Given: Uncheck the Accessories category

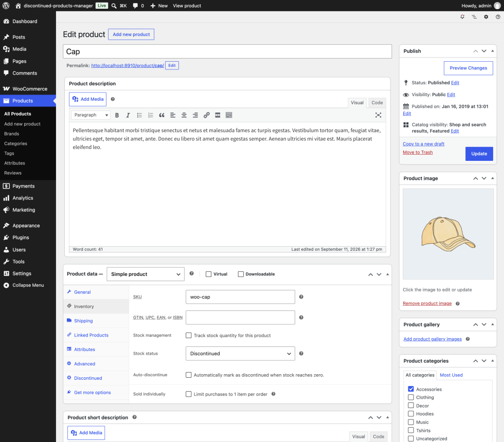Looking at the screenshot, I should [411, 389].
